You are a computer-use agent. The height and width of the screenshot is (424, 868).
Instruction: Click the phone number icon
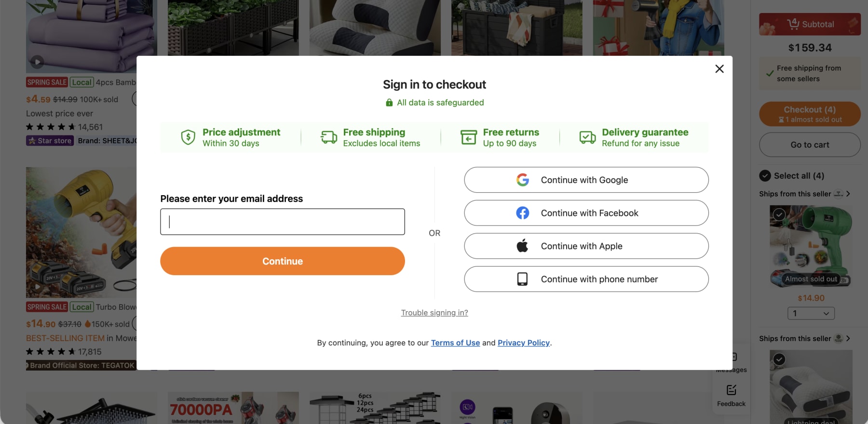522,279
